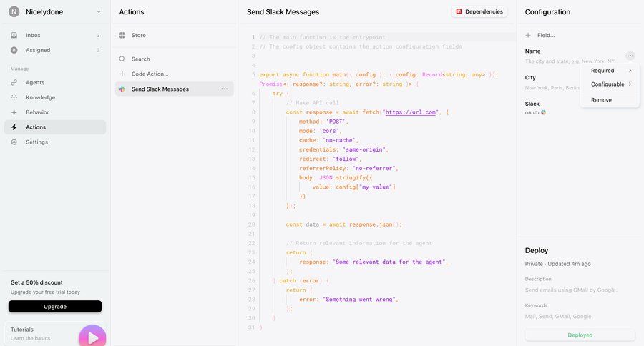This screenshot has width=644, height=346.
Task: Open the Name field ellipsis menu
Action: 630,56
